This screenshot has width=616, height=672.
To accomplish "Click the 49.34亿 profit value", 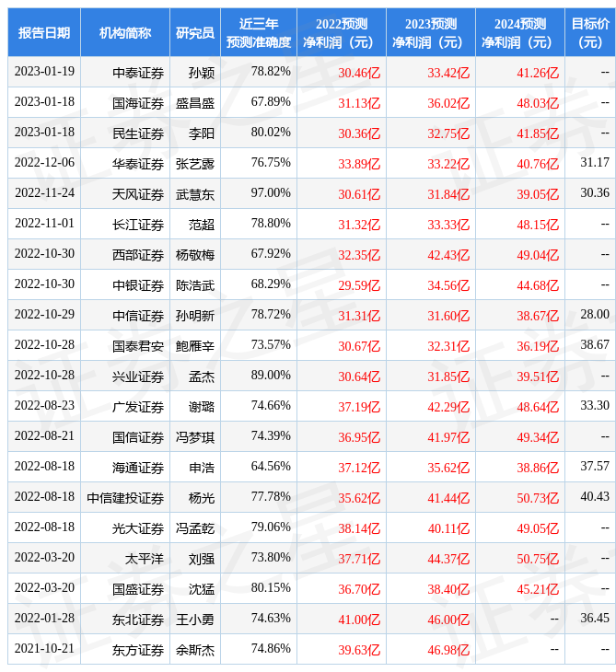I will point(538,437).
